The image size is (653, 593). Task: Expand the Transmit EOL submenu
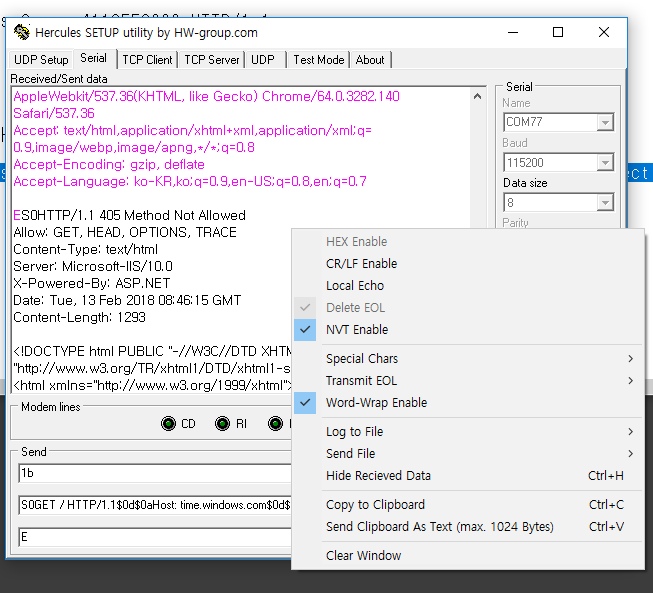pos(468,381)
